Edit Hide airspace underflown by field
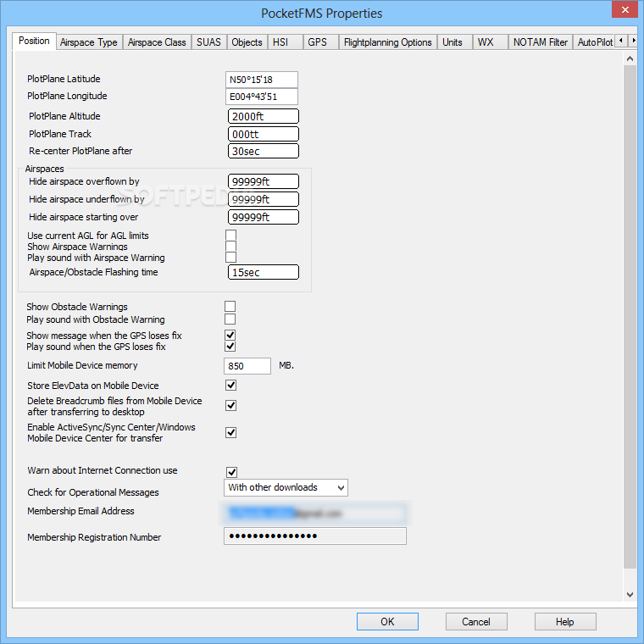The width and height of the screenshot is (644, 644). 264,199
